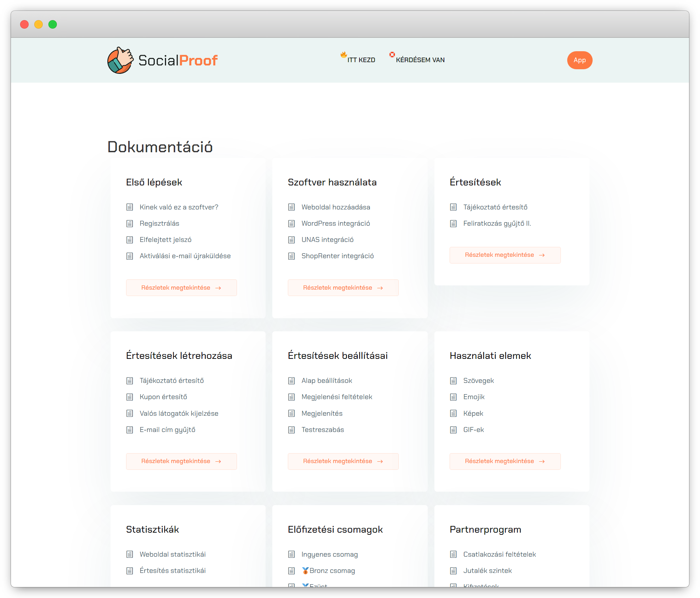Open the KÉRDÉSEM VAN menu item

[x=421, y=60]
